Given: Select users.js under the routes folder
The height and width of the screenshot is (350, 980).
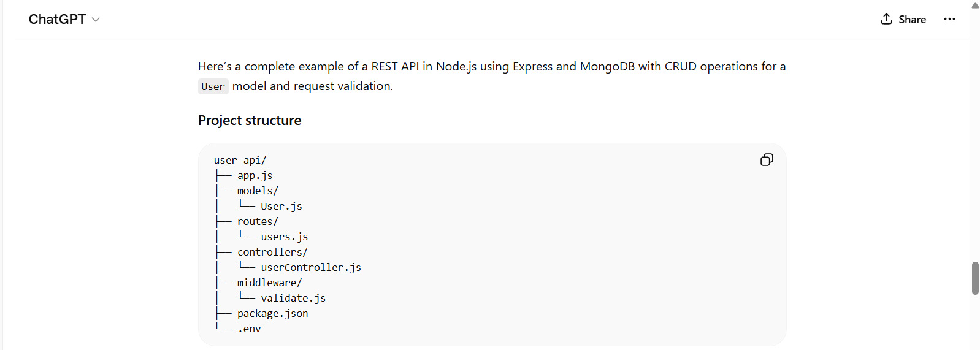Looking at the screenshot, I should [x=284, y=237].
